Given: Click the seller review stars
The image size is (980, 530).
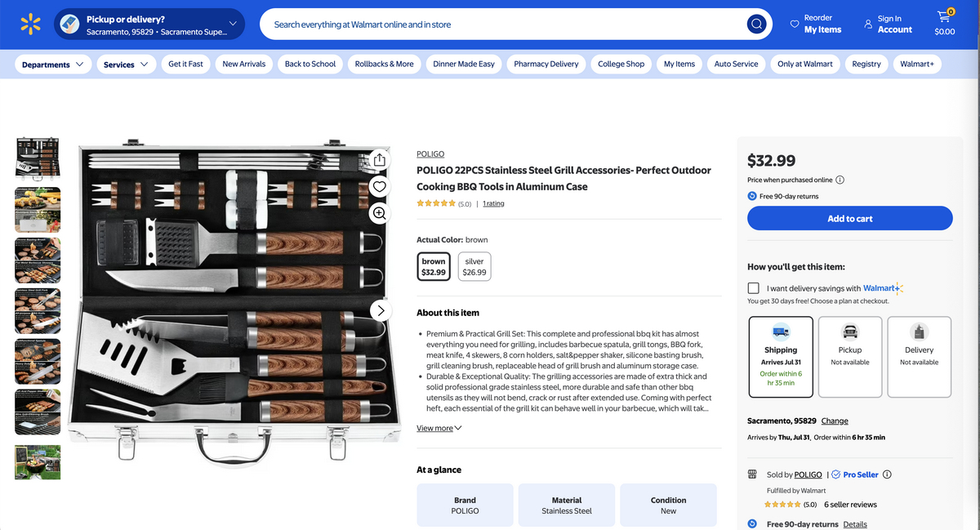Looking at the screenshot, I should pyautogui.click(x=783, y=505).
